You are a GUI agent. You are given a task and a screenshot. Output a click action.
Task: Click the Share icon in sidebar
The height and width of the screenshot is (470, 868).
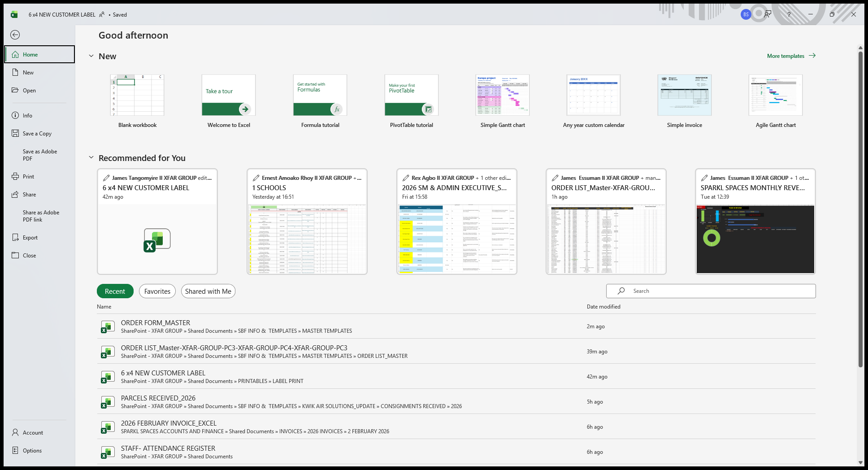(15, 195)
